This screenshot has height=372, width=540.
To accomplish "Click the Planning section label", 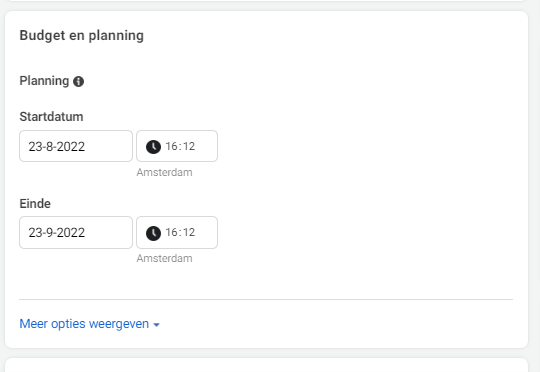I will (x=44, y=81).
